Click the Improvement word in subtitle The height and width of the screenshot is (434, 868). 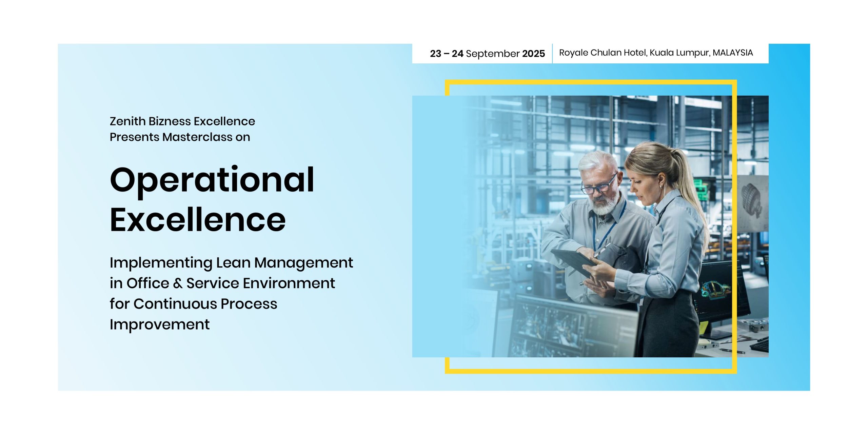click(x=159, y=324)
